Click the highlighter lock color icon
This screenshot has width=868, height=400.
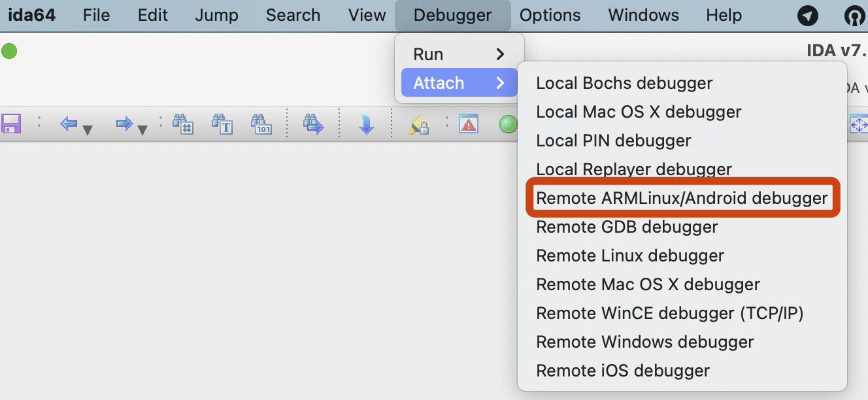418,124
